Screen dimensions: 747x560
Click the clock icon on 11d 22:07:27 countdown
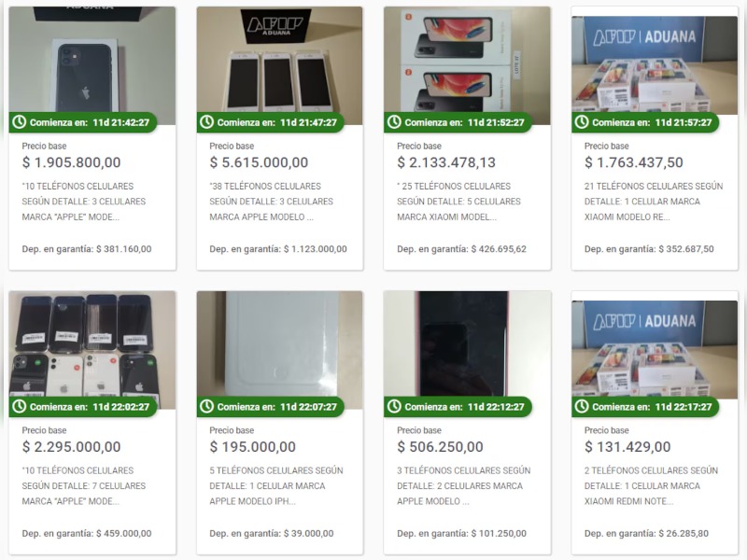(x=206, y=406)
